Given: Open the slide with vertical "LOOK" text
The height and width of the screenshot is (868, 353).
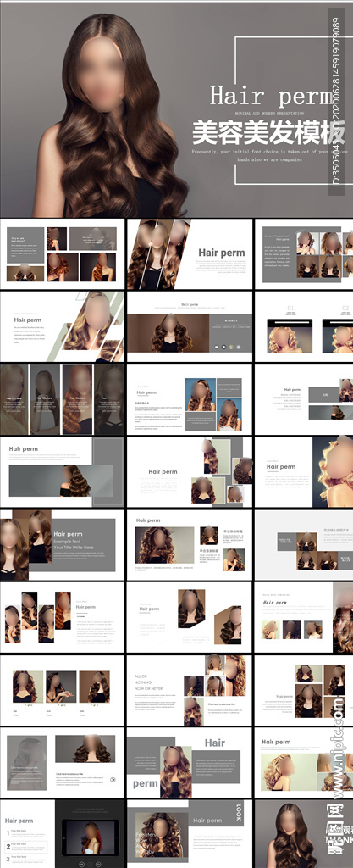Looking at the screenshot, I should pos(190,834).
